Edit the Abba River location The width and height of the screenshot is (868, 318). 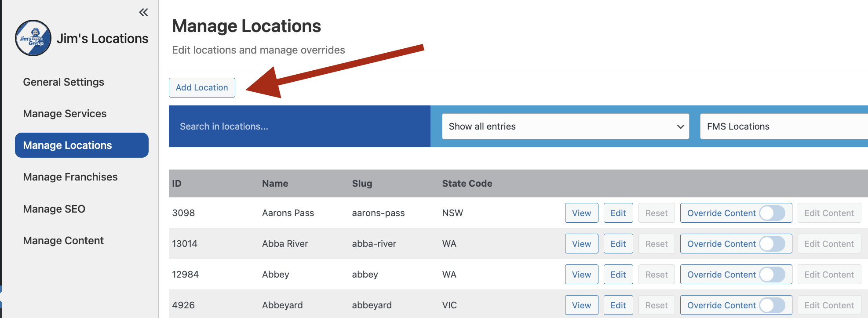click(618, 244)
